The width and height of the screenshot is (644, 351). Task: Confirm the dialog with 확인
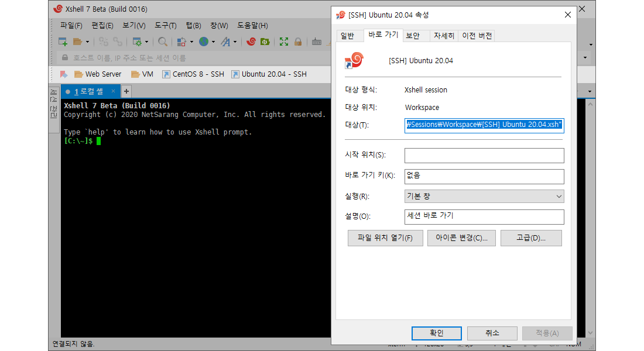(x=437, y=333)
